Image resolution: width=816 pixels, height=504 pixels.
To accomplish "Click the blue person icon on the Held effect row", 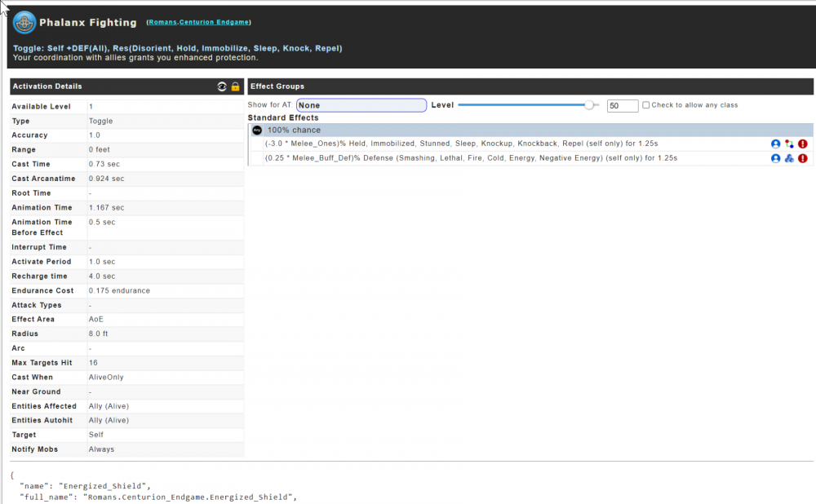I will (x=775, y=144).
